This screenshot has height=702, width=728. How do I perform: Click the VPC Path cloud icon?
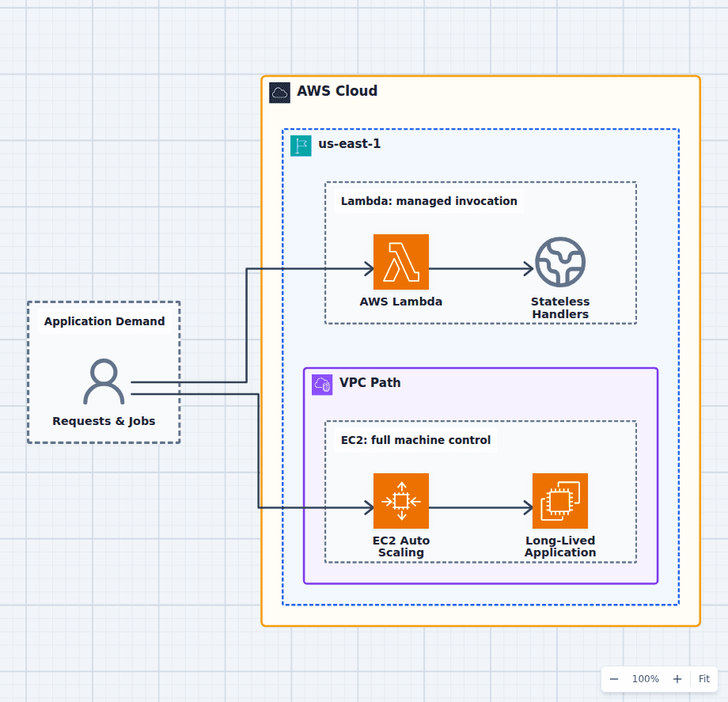[x=322, y=385]
